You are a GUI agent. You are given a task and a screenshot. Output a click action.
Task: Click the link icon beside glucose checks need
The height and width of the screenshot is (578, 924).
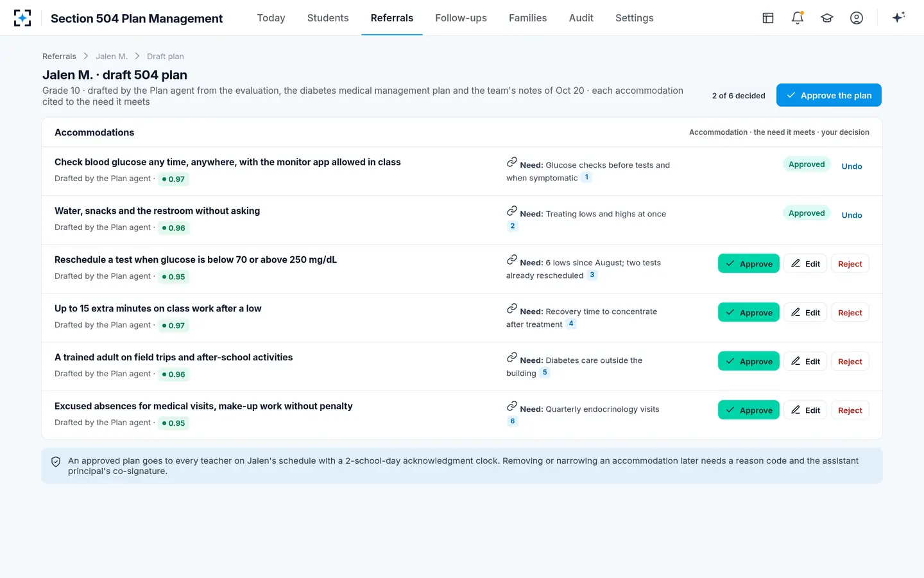point(511,162)
